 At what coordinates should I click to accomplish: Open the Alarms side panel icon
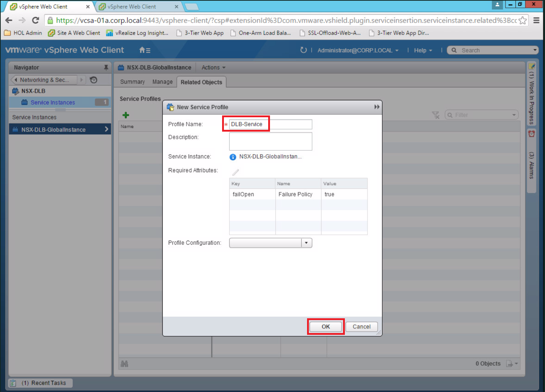(x=532, y=134)
